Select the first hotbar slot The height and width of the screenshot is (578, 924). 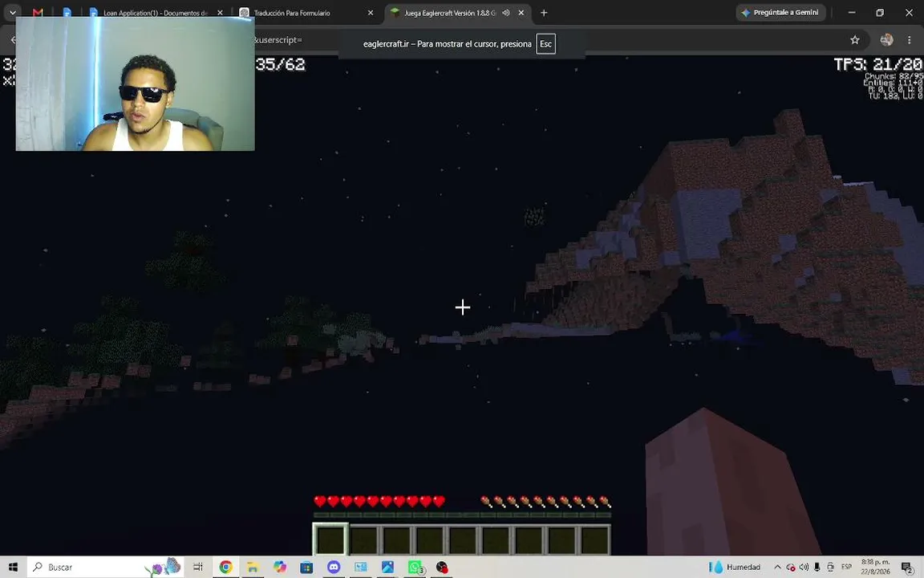click(x=330, y=539)
